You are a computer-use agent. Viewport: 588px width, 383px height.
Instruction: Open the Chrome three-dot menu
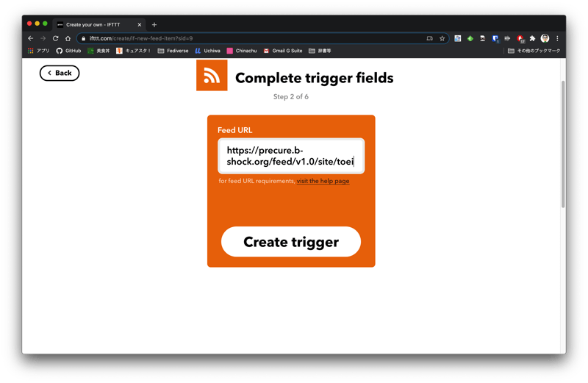(x=557, y=38)
